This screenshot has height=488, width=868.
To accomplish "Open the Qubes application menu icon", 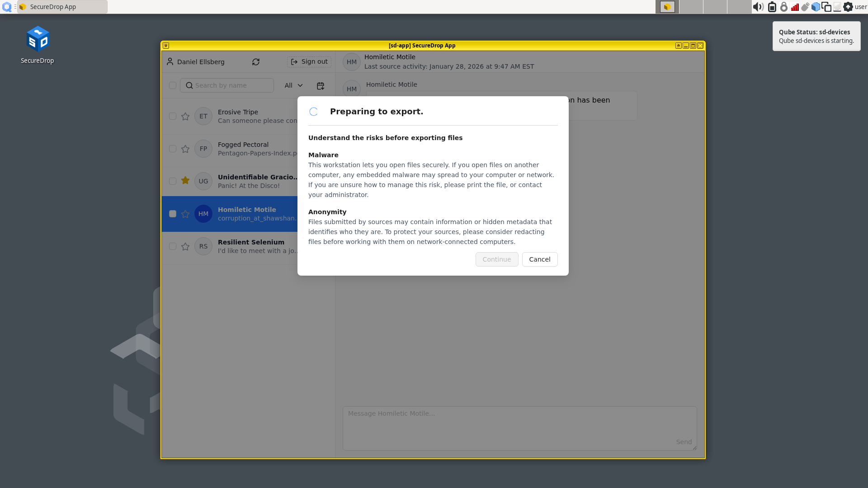I will pos(7,7).
